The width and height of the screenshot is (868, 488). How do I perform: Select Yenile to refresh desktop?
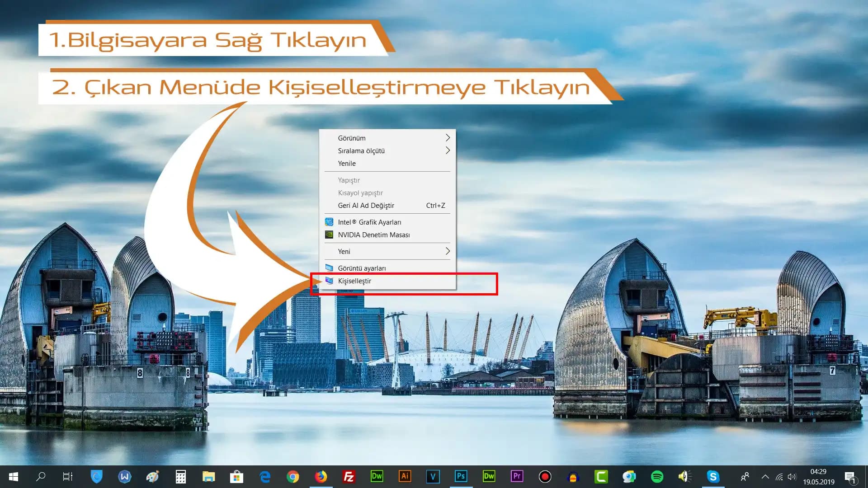click(x=347, y=164)
